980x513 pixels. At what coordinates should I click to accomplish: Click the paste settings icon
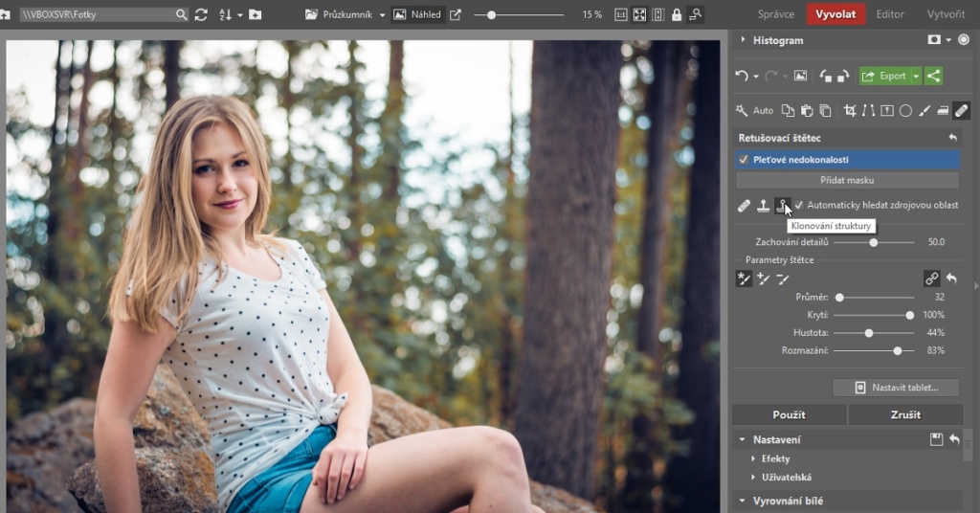click(807, 111)
